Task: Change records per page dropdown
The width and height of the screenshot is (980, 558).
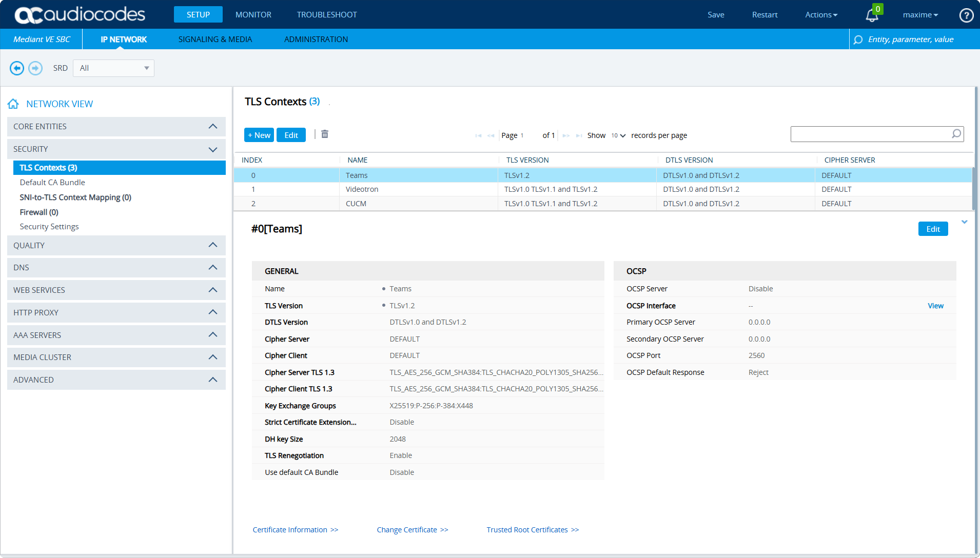Action: 618,135
